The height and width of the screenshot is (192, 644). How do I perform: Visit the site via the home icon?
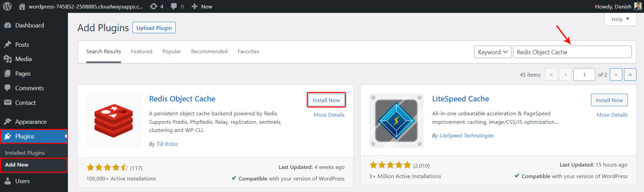pyautogui.click(x=22, y=6)
